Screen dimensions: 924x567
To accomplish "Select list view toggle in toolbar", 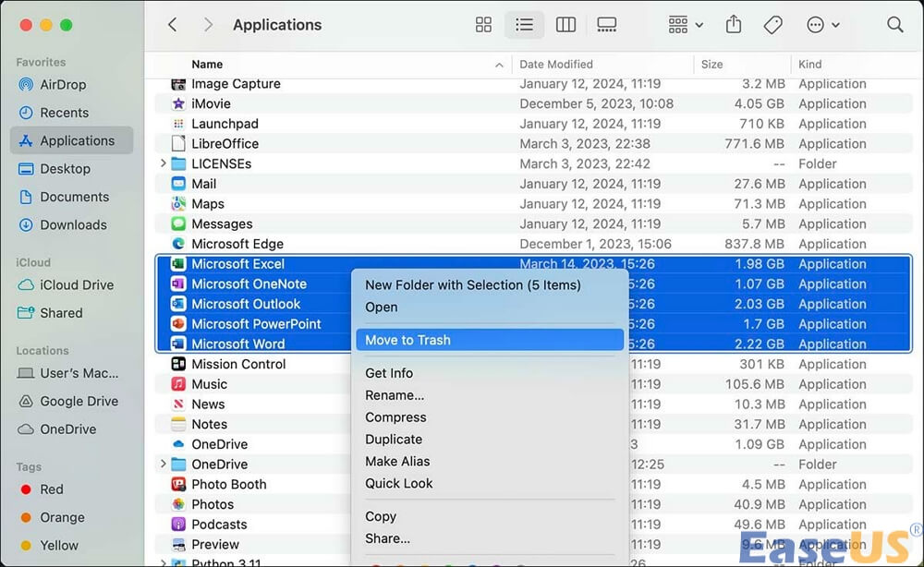I will [524, 25].
